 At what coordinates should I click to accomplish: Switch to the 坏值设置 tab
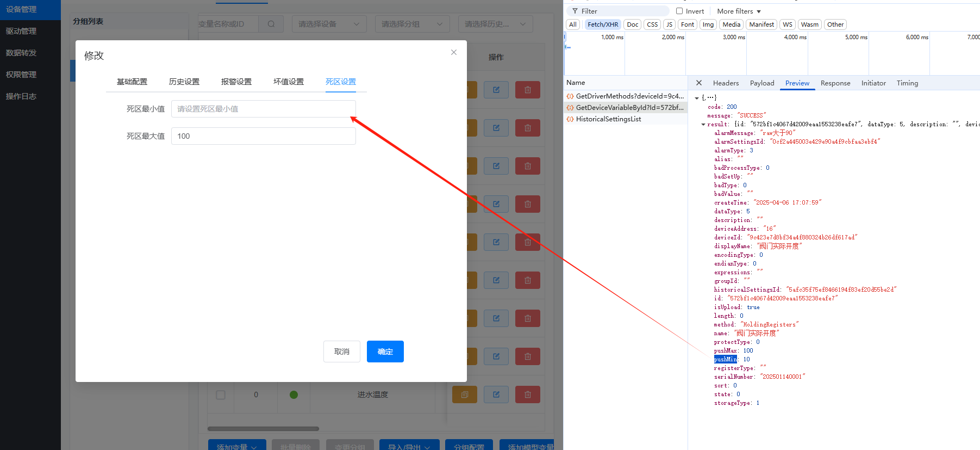289,82
